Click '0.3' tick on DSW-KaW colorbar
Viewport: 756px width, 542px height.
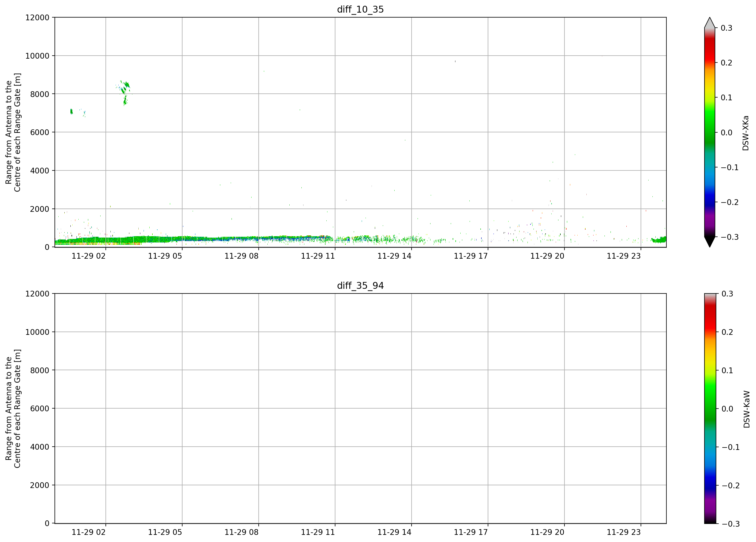(x=727, y=294)
